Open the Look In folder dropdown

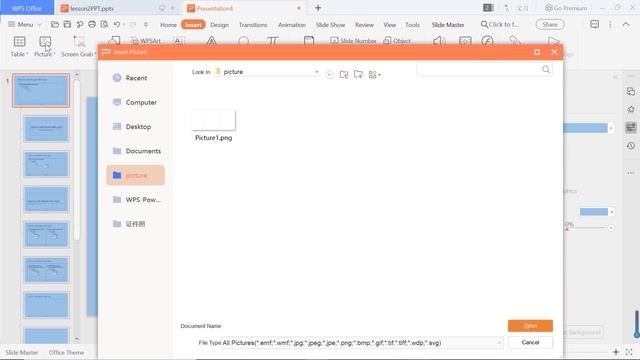coord(316,72)
